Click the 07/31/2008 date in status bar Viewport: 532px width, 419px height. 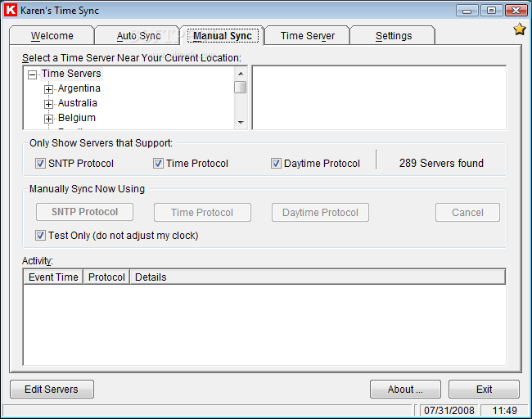(x=449, y=411)
